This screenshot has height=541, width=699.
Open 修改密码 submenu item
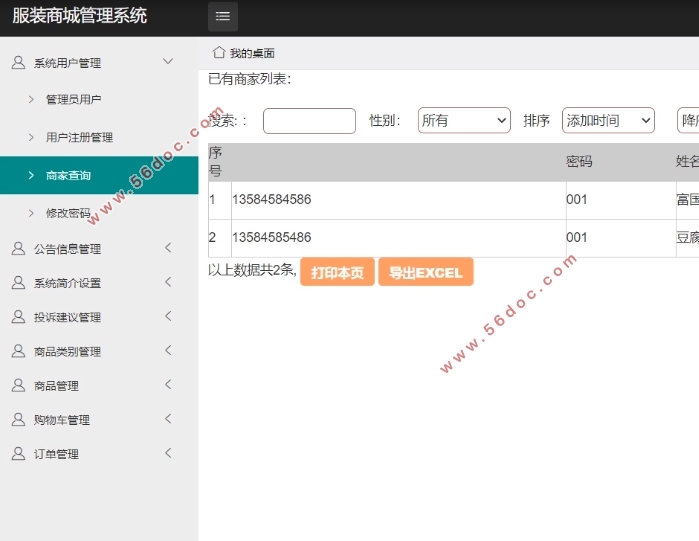[68, 213]
